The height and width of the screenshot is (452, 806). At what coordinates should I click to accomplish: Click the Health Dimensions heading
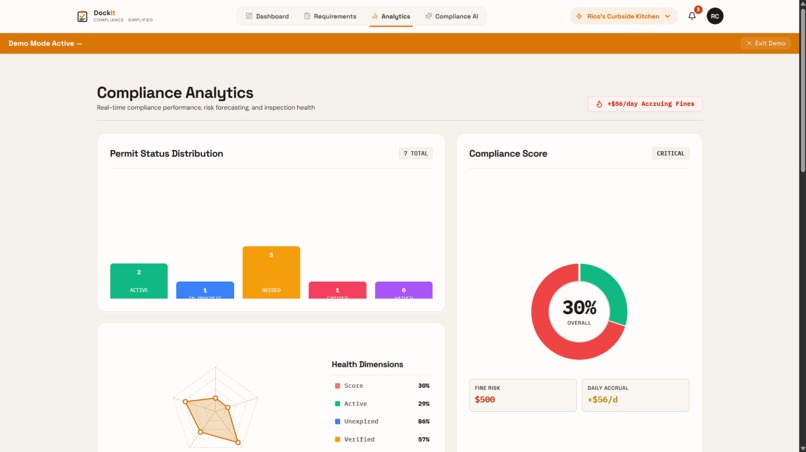(367, 364)
